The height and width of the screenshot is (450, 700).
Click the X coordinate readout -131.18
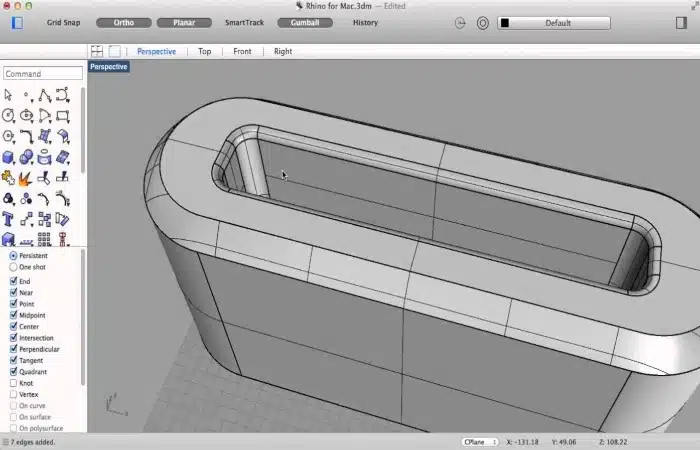522,442
